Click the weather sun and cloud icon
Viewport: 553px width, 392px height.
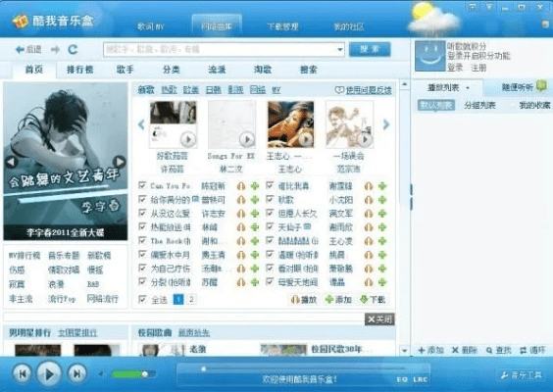433,18
